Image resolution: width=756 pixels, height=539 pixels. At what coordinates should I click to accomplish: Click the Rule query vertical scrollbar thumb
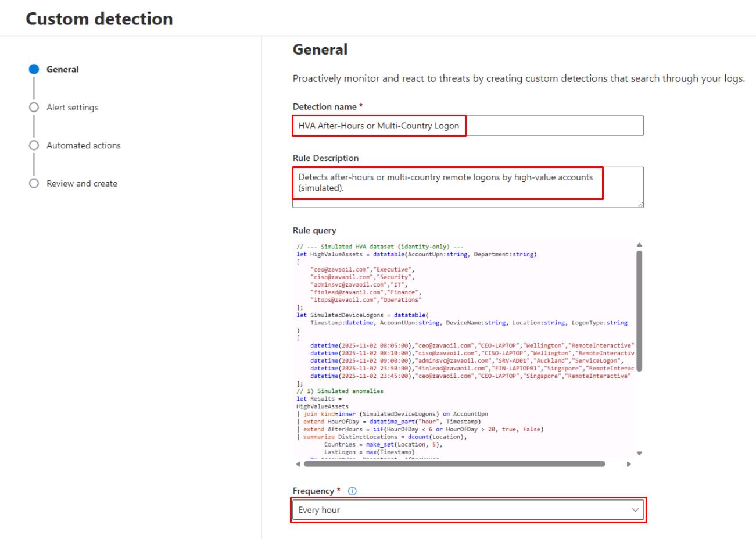click(639, 311)
